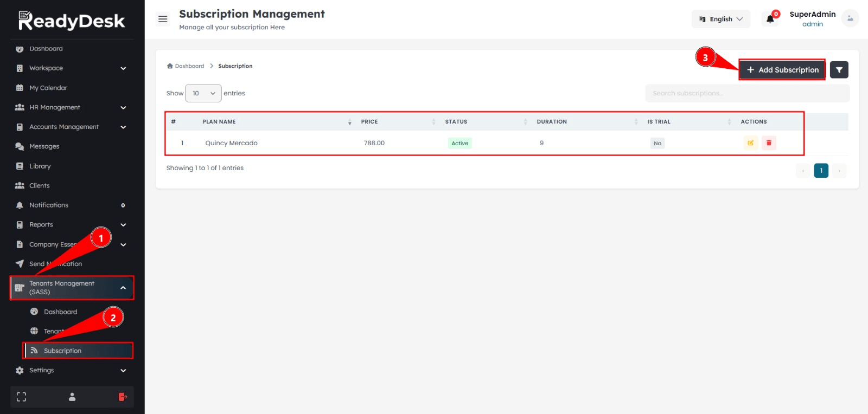Click the hamburger menu icon

(x=163, y=19)
